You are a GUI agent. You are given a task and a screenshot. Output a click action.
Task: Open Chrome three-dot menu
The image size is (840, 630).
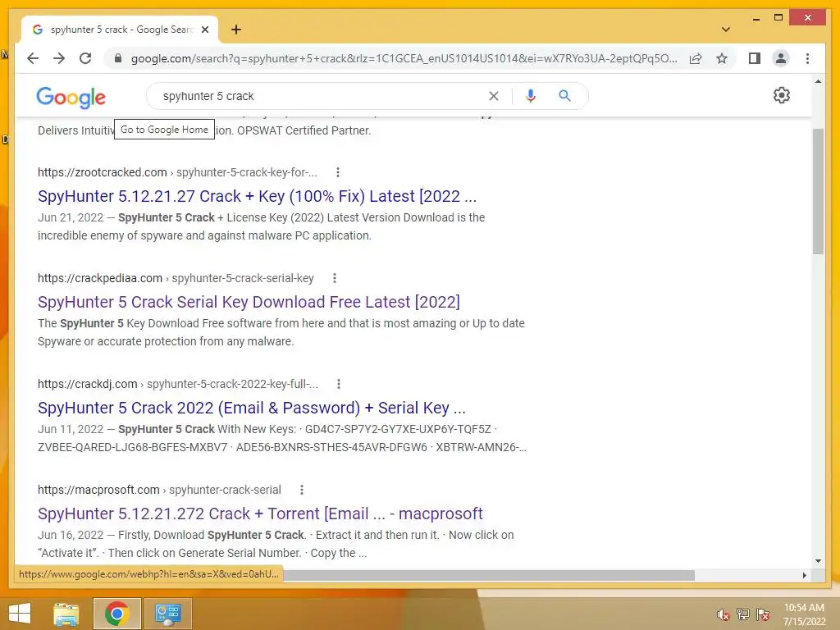807,58
